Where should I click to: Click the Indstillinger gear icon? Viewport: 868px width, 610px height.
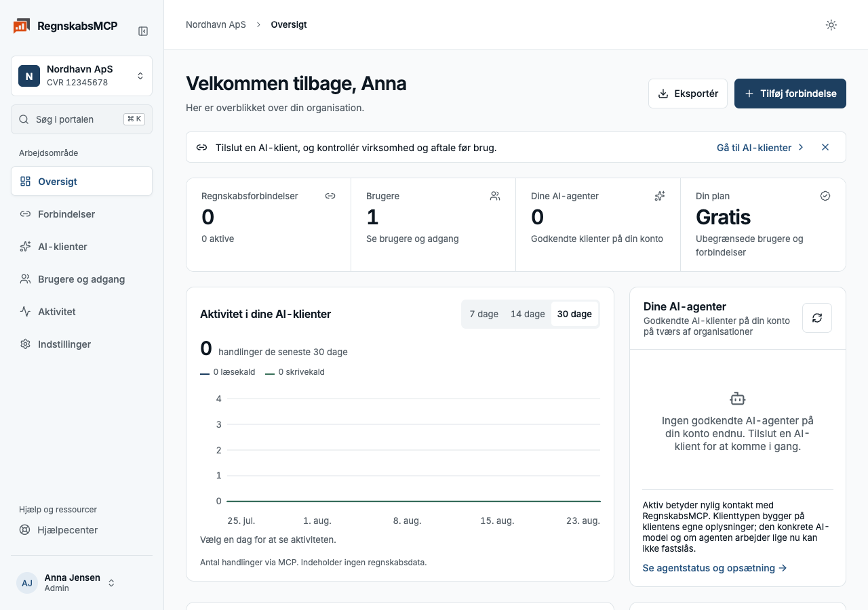25,344
